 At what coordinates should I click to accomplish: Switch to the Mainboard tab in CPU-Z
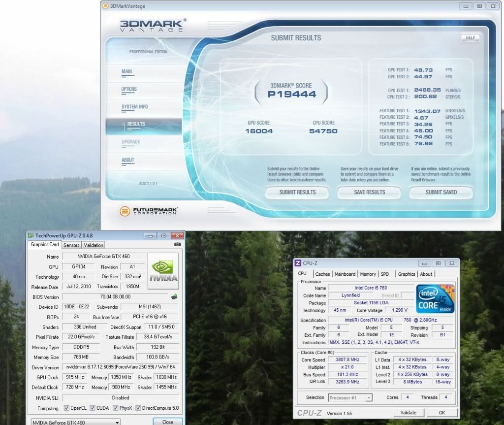pyautogui.click(x=345, y=274)
